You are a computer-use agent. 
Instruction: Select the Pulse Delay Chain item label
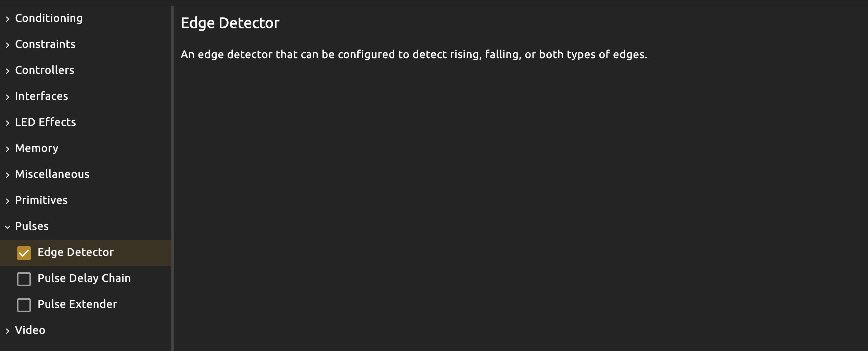(x=84, y=278)
